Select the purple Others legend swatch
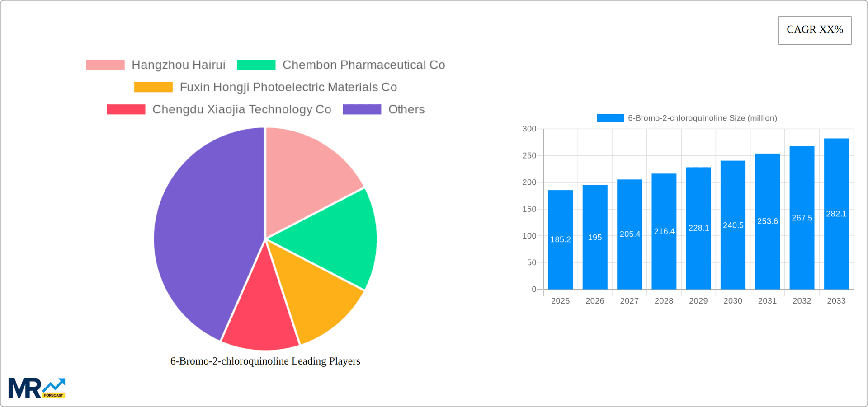The height and width of the screenshot is (407, 868). (362, 109)
